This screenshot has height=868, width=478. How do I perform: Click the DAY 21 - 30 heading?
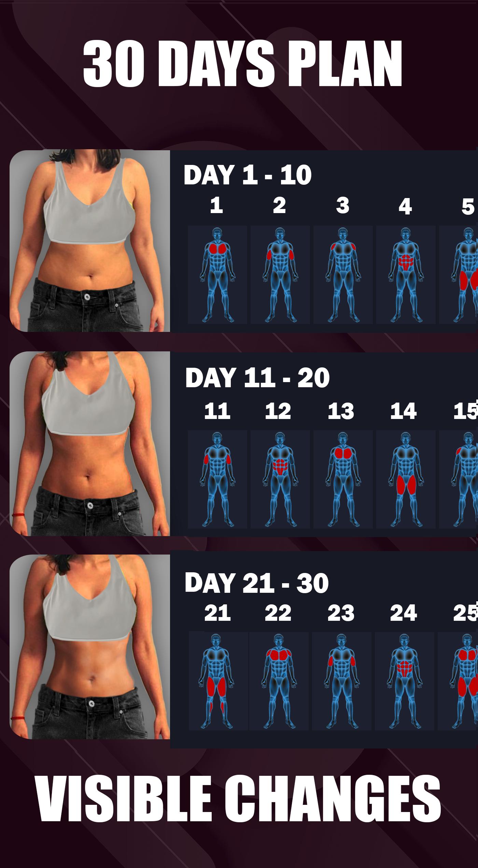[256, 583]
